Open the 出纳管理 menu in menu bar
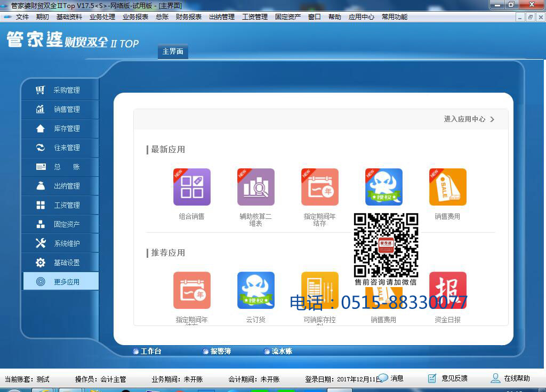This screenshot has width=546, height=392. click(x=221, y=17)
